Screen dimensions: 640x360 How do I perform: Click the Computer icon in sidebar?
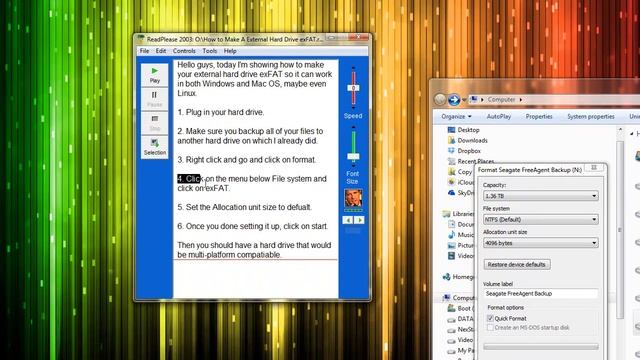tap(447, 298)
